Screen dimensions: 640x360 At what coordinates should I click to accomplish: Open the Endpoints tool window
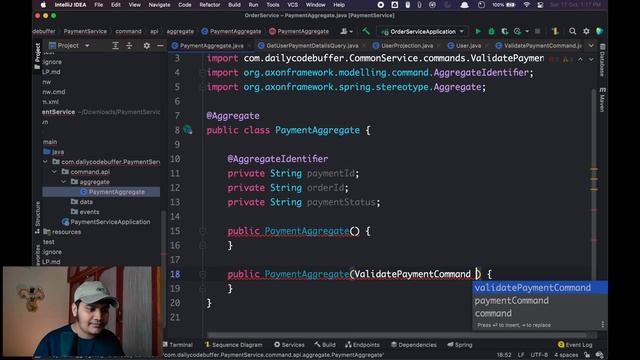pyautogui.click(x=362, y=345)
